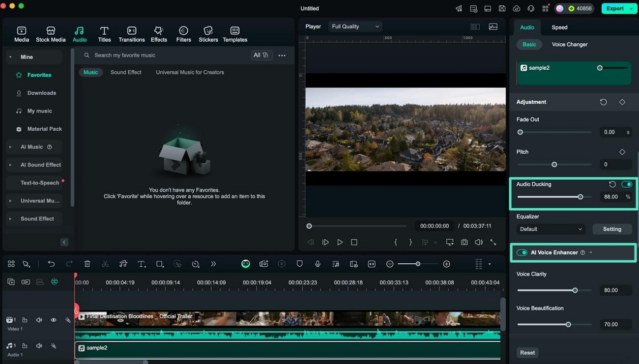
Task: Click the Voice Beautification slider handle
Action: coord(568,325)
